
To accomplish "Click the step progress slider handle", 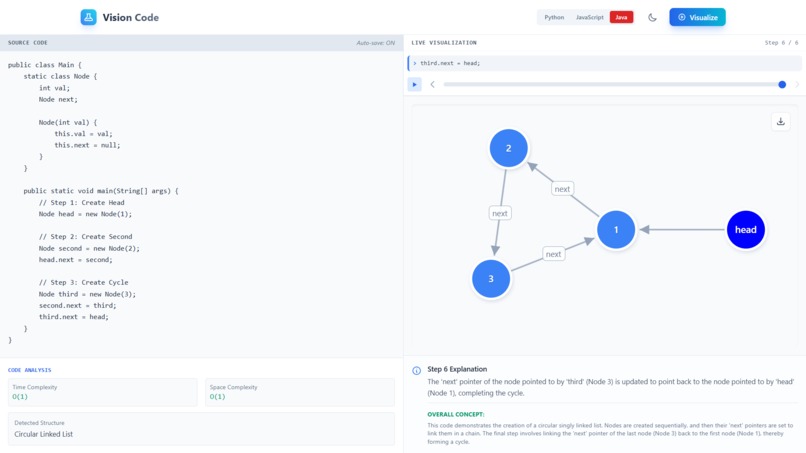I will pyautogui.click(x=782, y=84).
